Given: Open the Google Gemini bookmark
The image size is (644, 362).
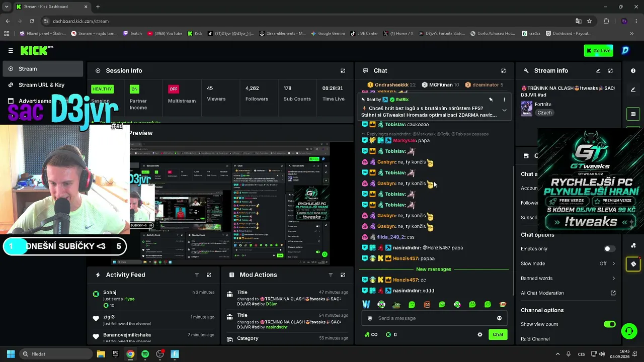Looking at the screenshot, I should [328, 34].
